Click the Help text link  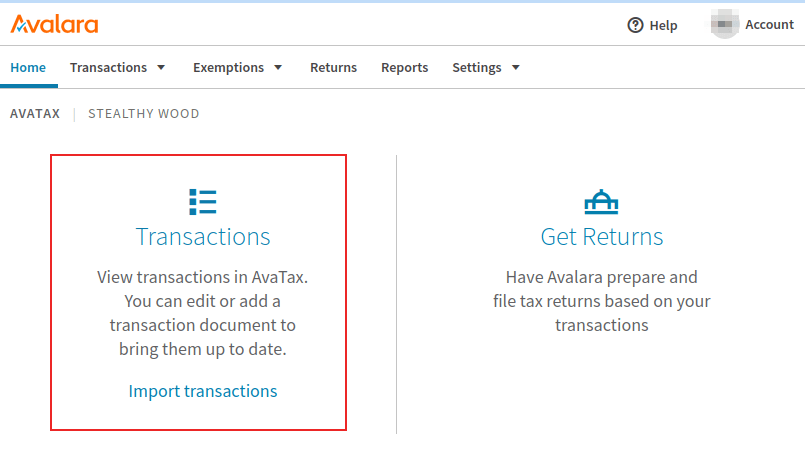(663, 25)
